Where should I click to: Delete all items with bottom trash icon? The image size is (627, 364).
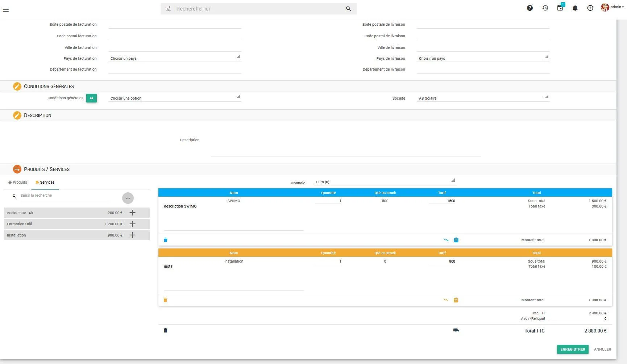166,330
